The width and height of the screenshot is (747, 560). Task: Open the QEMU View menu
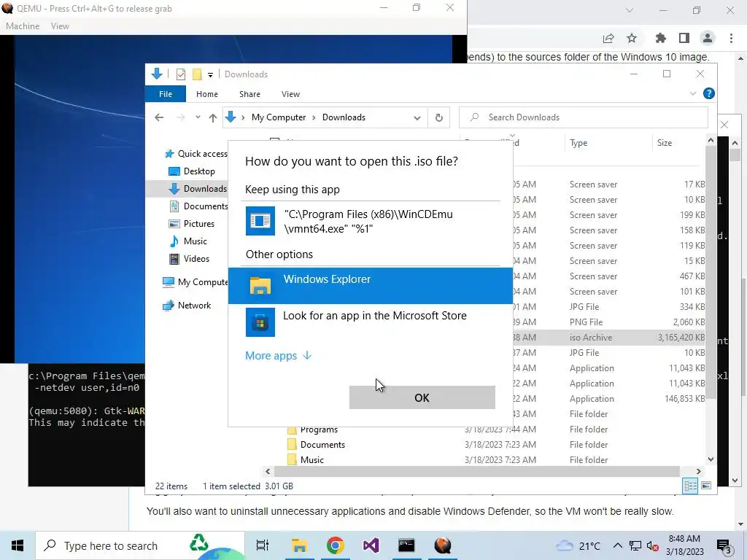(x=60, y=26)
